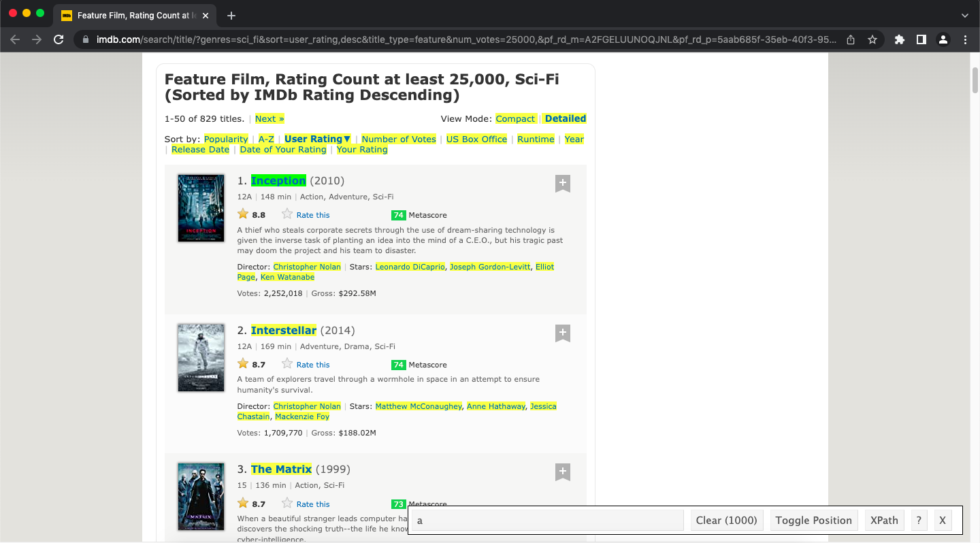
Task: Open The Matrix poster thumbnail
Action: pyautogui.click(x=201, y=497)
